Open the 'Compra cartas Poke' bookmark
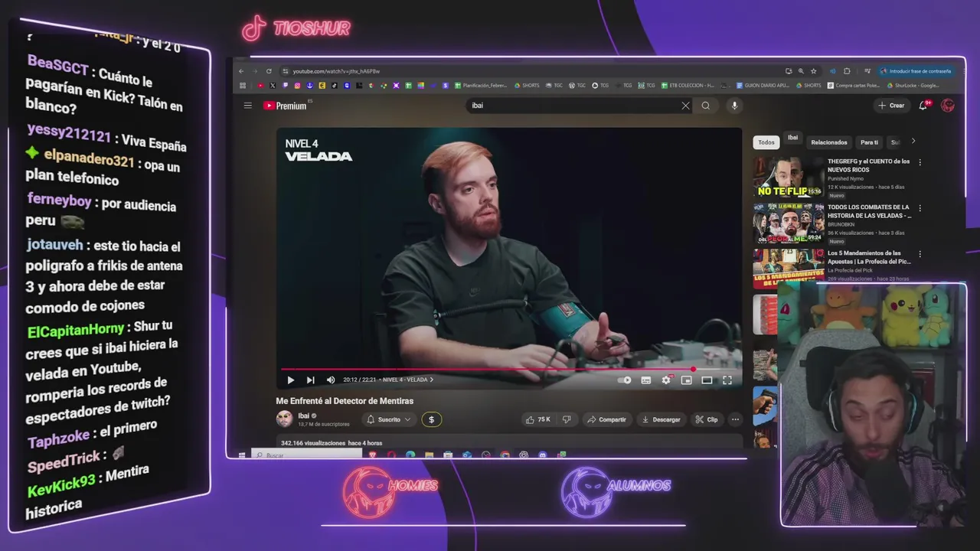The image size is (980, 551). (854, 86)
